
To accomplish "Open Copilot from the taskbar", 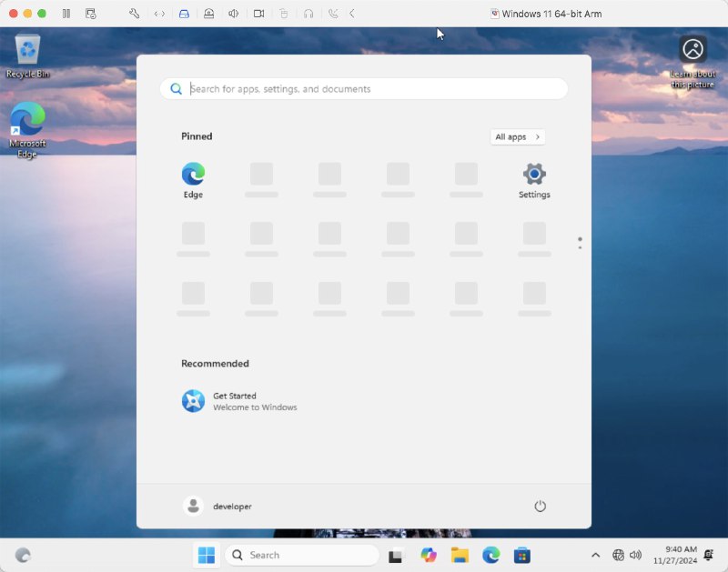I will point(428,555).
